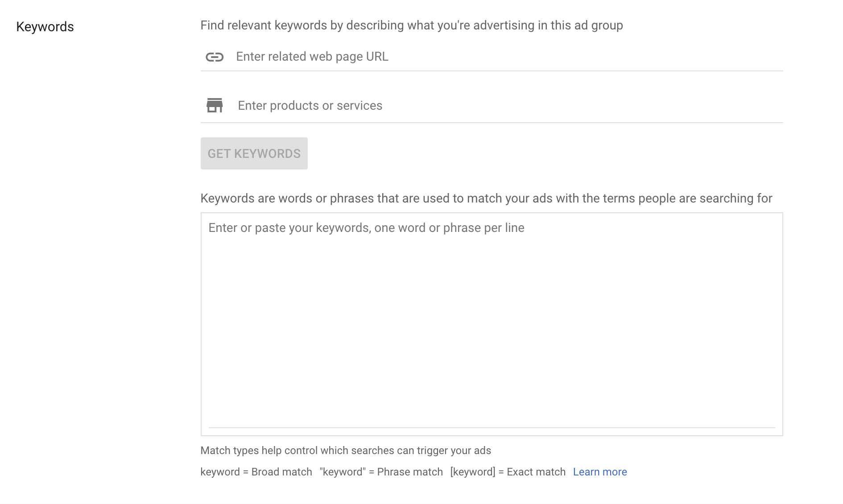Click the GET KEYWORDS button
Image resolution: width=843 pixels, height=504 pixels.
pyautogui.click(x=254, y=153)
